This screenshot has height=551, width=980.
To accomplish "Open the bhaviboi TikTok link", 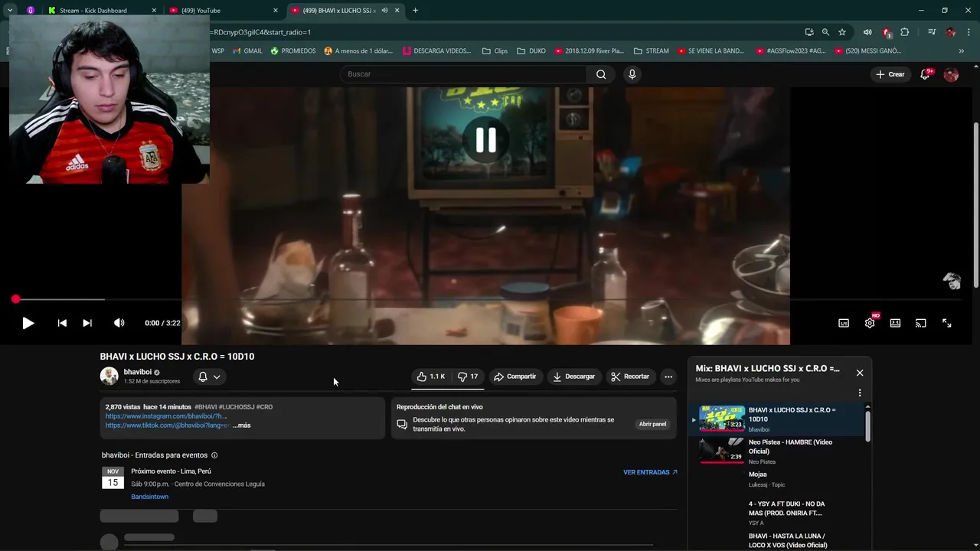I will coord(168,425).
